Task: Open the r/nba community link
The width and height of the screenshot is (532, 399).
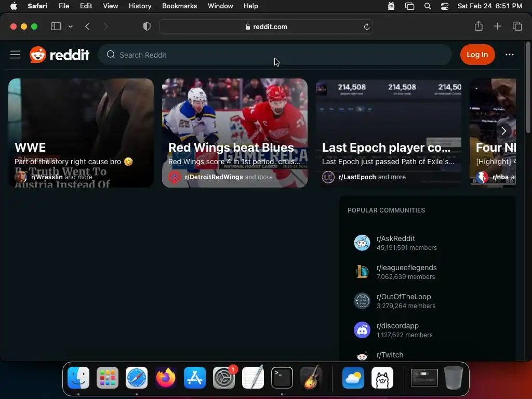Action: [500, 177]
